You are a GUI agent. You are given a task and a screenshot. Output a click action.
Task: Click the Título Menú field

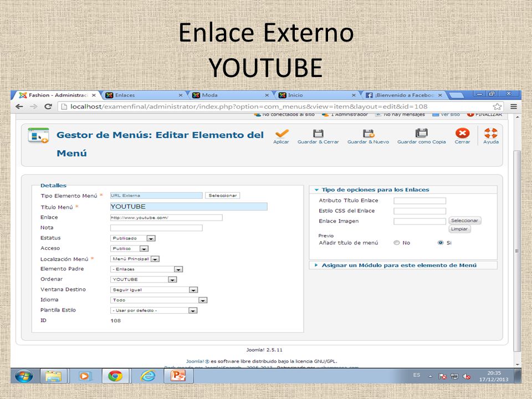tap(188, 207)
